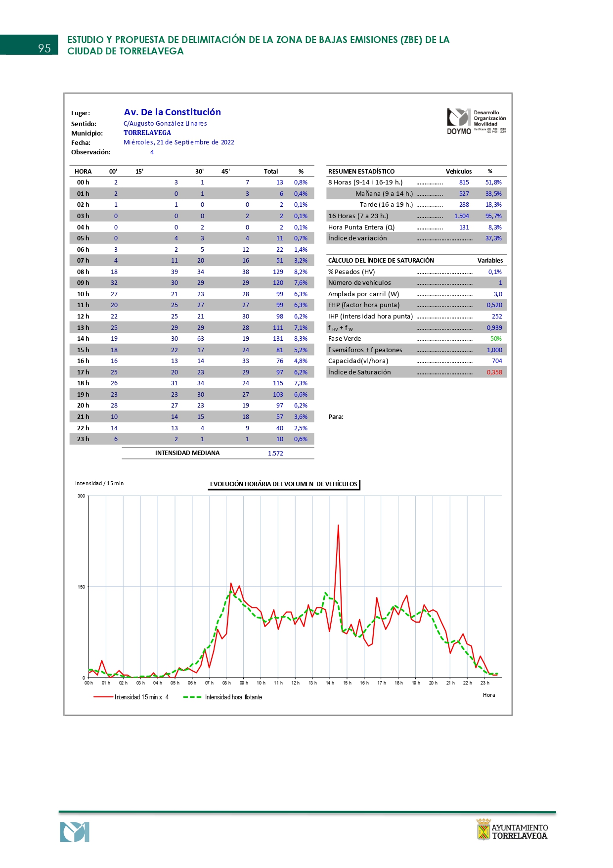Click the INTENSIDAD MEDIANA value 1.572

275,454
